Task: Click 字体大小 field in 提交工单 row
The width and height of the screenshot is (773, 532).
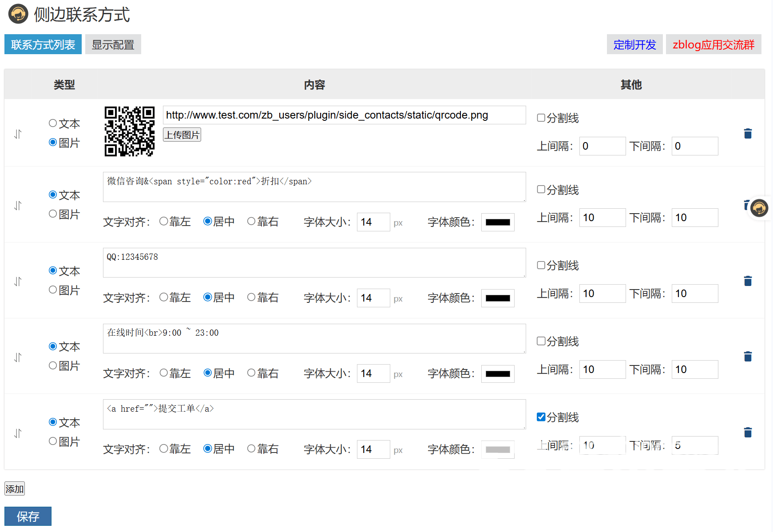Action: coord(373,449)
